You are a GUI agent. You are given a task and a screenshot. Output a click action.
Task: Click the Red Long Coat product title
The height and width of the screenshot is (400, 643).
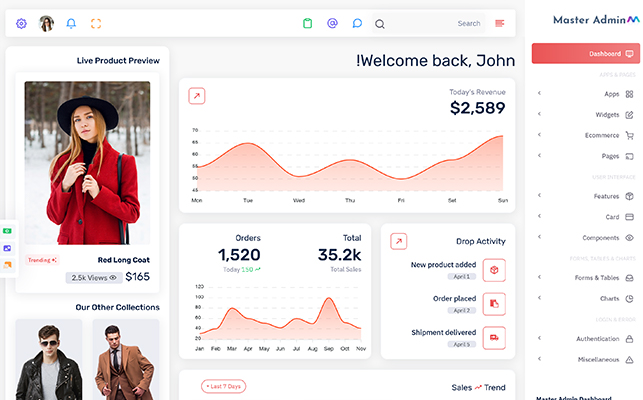tap(123, 260)
